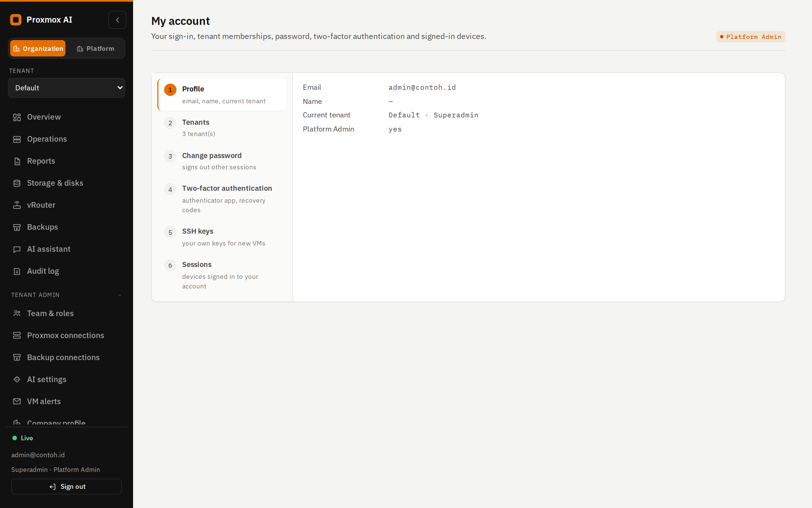
Task: Open the SSH keys section
Action: (x=222, y=237)
